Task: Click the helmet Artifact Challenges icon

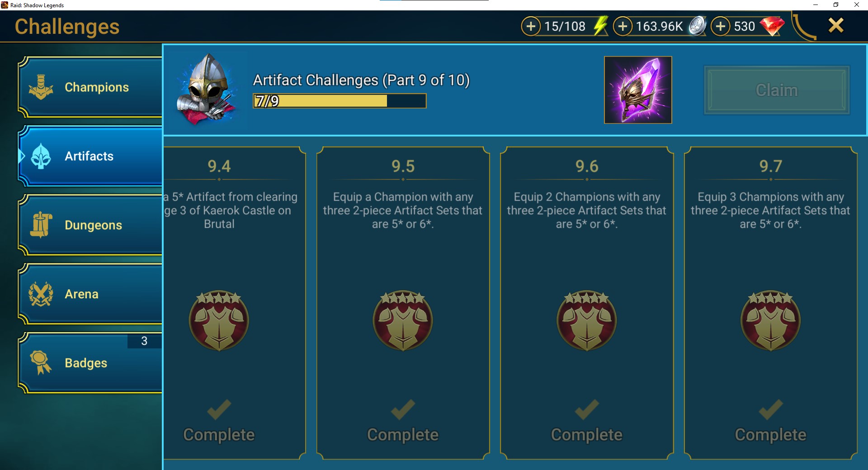Action: tap(207, 89)
